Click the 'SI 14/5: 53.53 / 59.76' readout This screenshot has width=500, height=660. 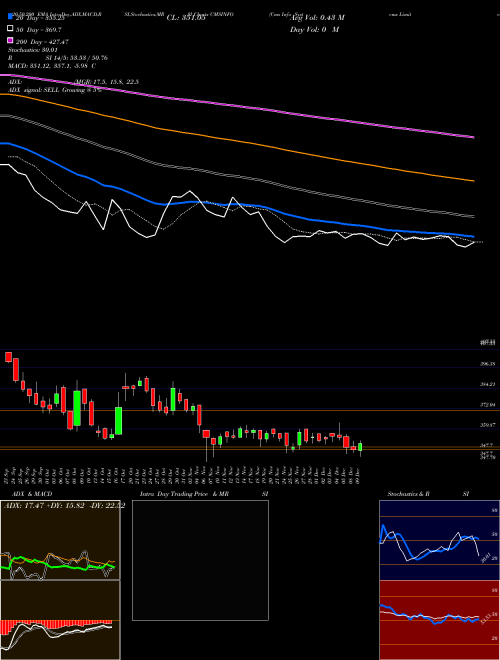click(77, 58)
